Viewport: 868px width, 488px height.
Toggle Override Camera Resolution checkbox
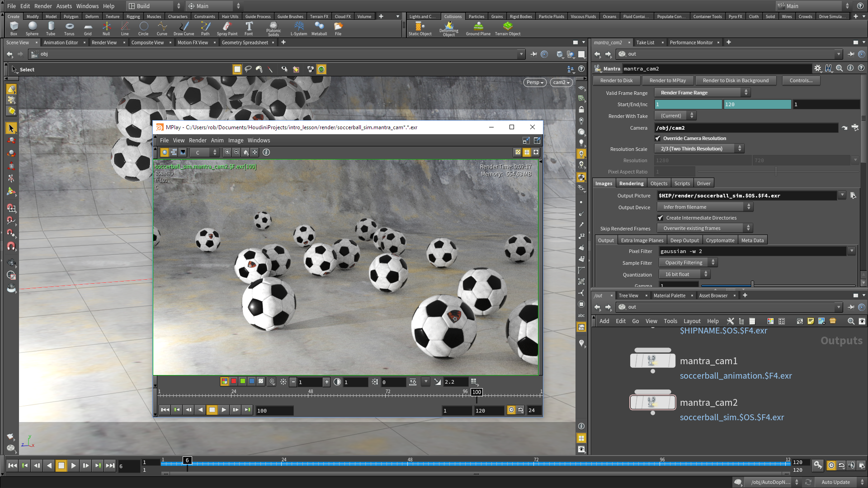pyautogui.click(x=658, y=138)
